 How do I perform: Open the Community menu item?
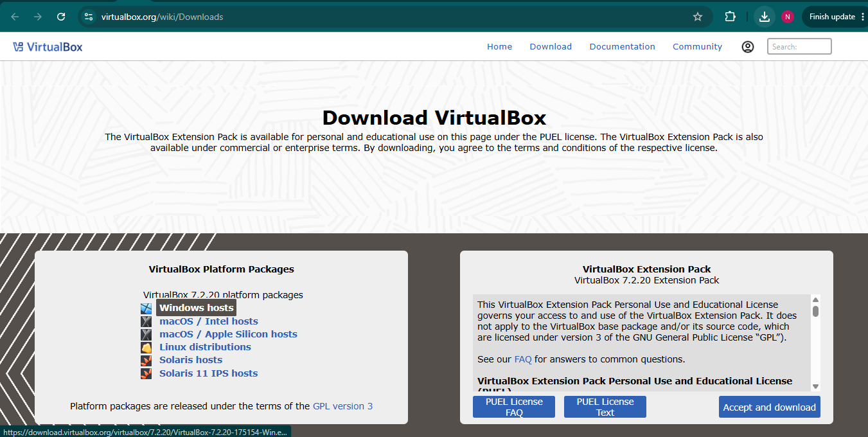click(697, 46)
